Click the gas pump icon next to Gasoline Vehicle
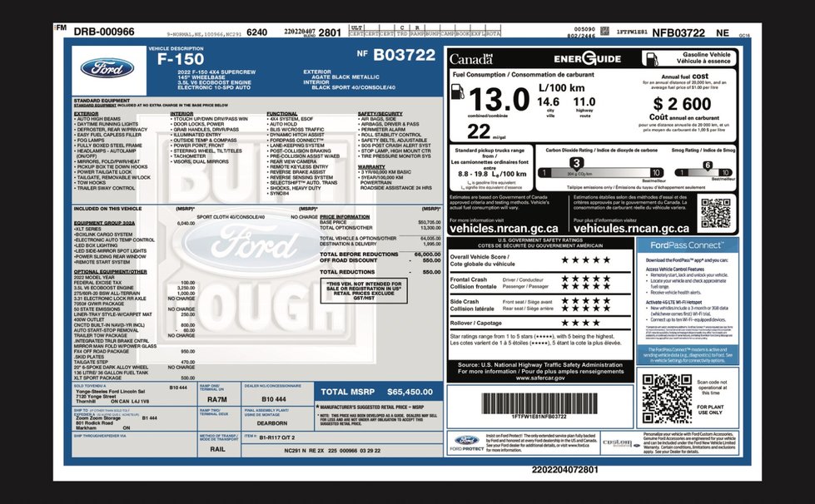The width and height of the screenshot is (815, 504). [x=649, y=58]
